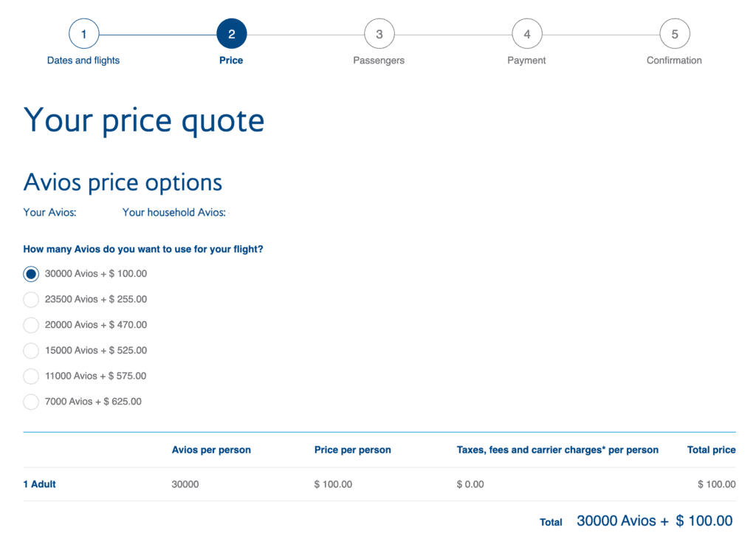Image resolution: width=756 pixels, height=539 pixels.
Task: Click the Passengers step label
Action: [x=379, y=61]
